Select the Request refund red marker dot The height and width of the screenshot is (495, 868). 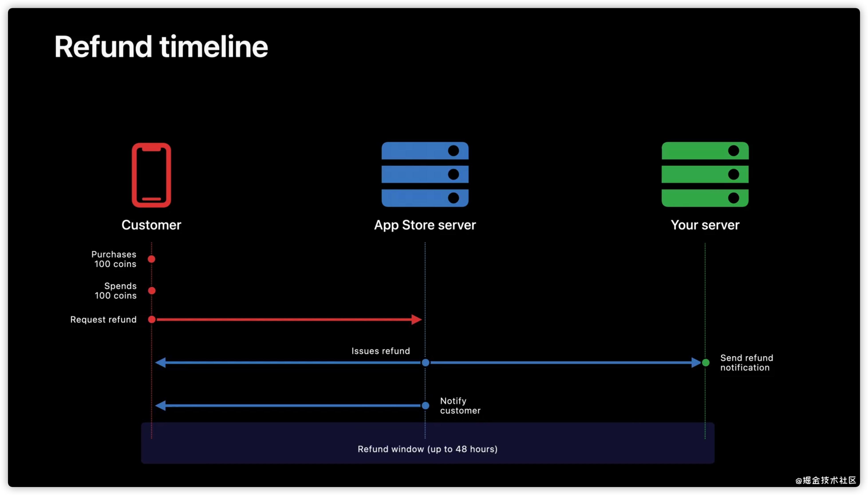pyautogui.click(x=152, y=319)
